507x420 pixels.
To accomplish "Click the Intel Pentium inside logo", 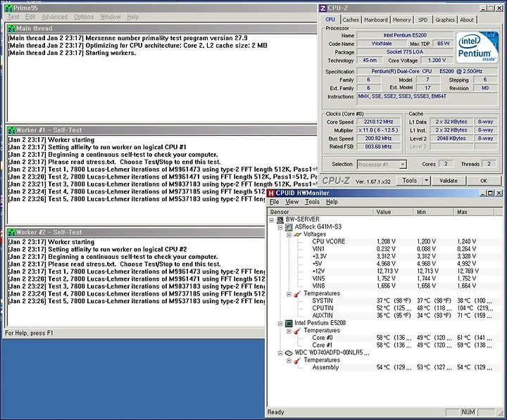I will (477, 48).
